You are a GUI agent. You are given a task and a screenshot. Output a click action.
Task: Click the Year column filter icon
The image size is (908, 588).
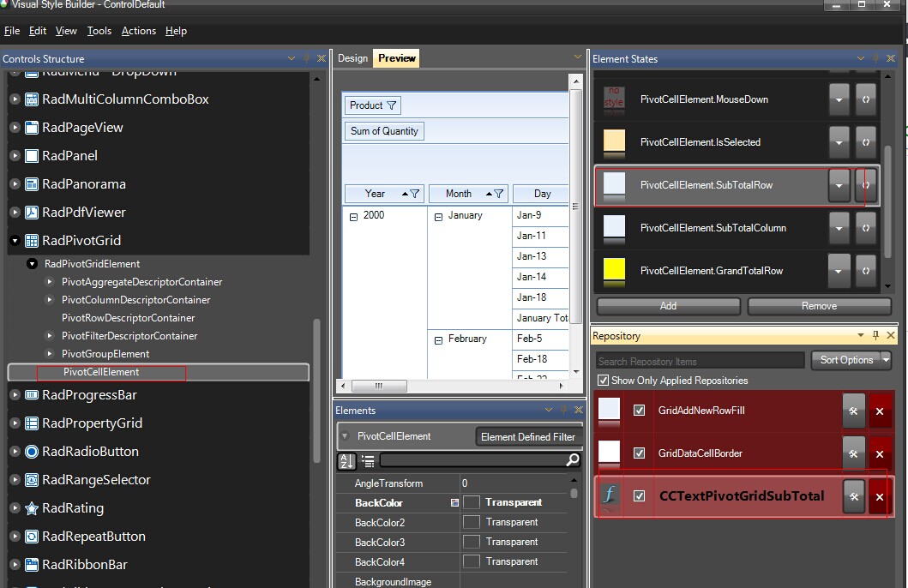(415, 194)
